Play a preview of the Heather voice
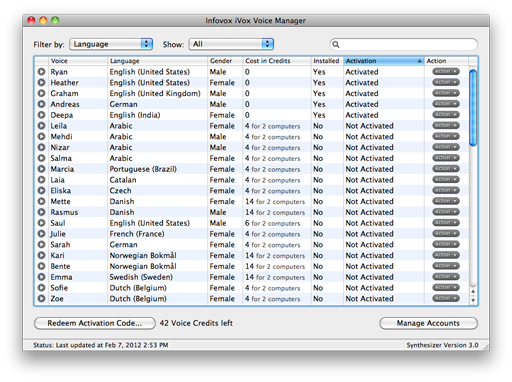512x382 pixels. click(x=41, y=82)
